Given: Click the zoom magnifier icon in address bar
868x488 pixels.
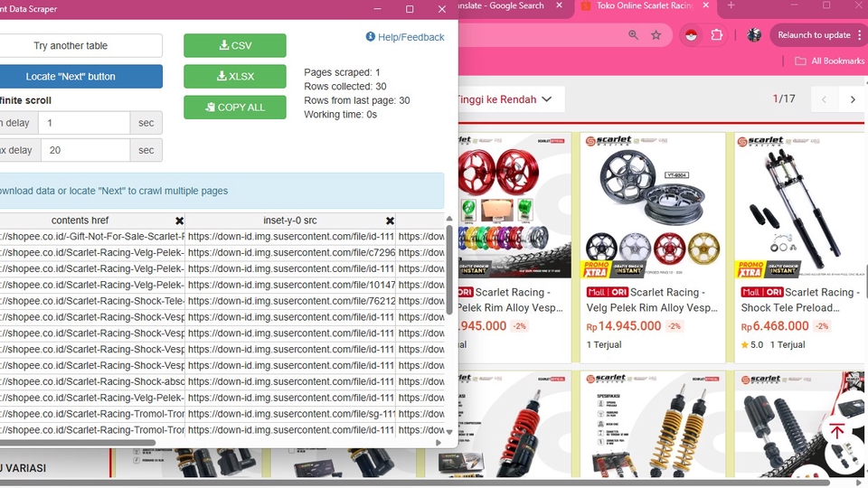Looking at the screenshot, I should [x=633, y=35].
